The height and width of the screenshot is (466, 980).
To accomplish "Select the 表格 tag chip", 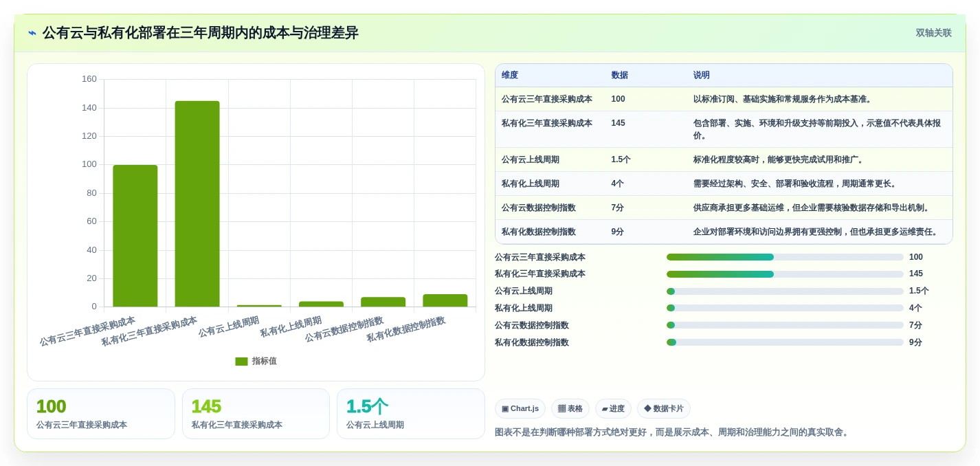I will (x=570, y=409).
